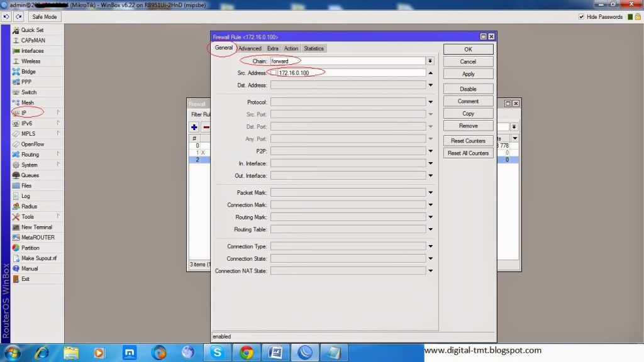Switch to the Advanced tab
The image size is (644, 362).
click(x=250, y=48)
